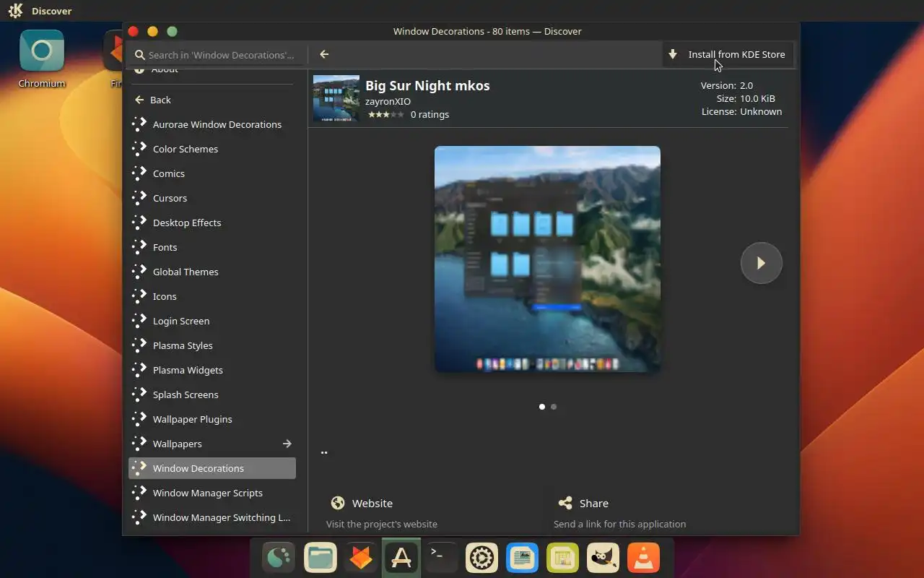Click the large screenshot preview image
This screenshot has height=578, width=924.
click(547, 259)
